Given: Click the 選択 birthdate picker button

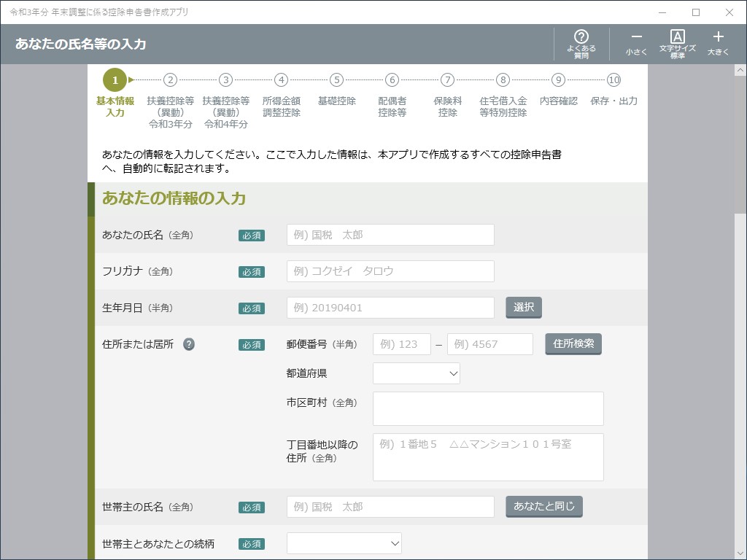Looking at the screenshot, I should pos(523,307).
